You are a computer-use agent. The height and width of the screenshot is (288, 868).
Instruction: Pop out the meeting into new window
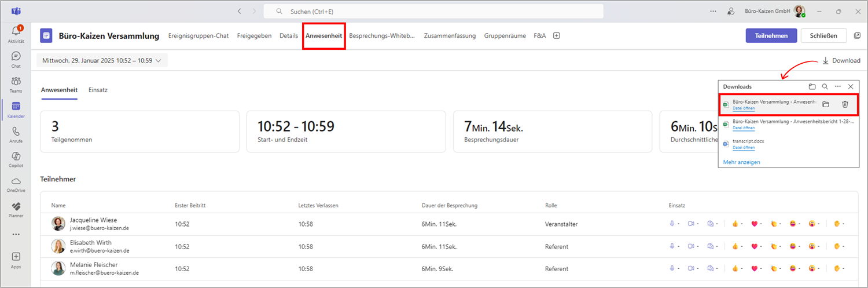pos(857,35)
